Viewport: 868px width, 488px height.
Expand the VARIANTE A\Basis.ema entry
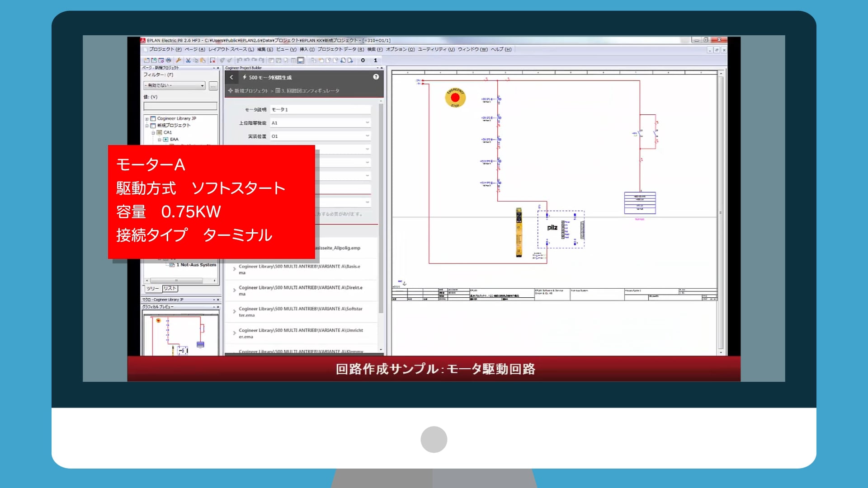pos(234,269)
